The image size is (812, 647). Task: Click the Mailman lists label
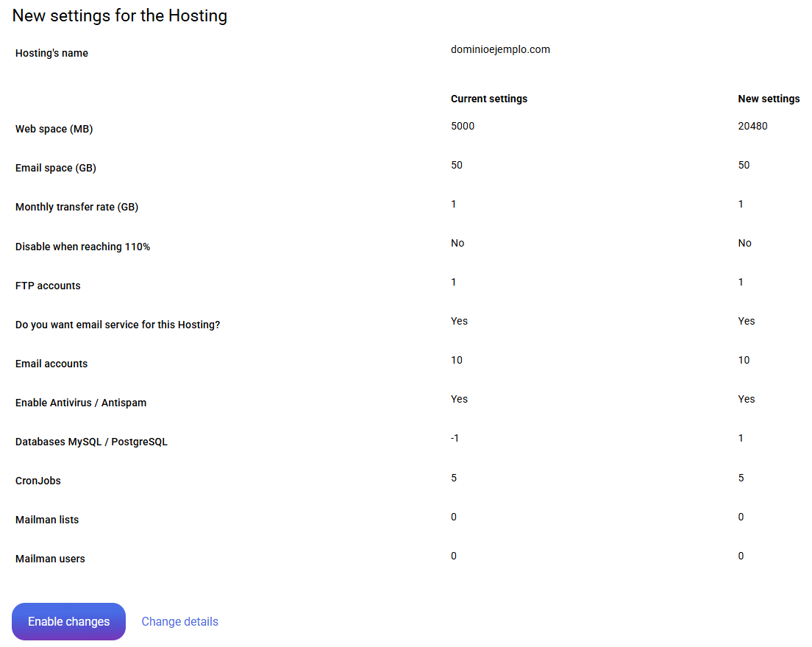[x=47, y=520]
